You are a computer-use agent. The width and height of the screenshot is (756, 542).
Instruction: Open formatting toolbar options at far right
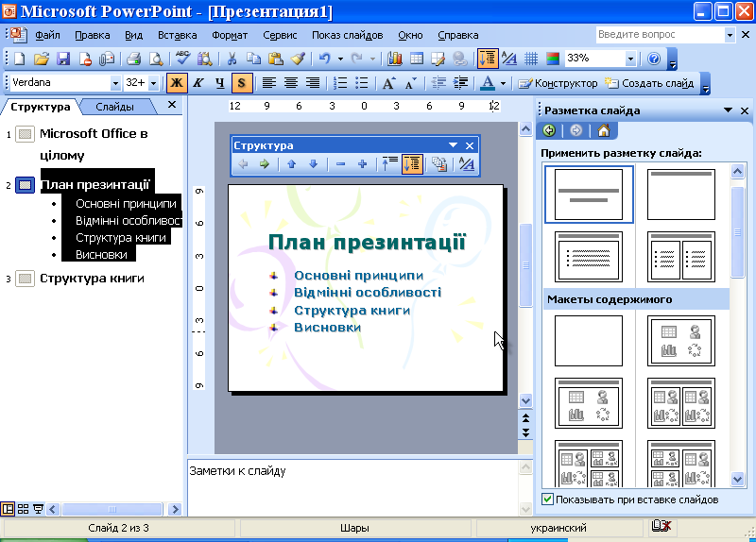pos(705,84)
